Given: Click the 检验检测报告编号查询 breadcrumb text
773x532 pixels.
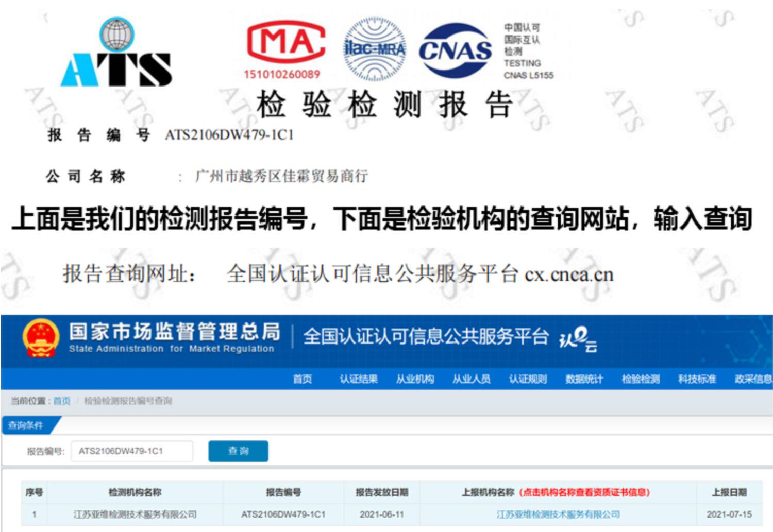Looking at the screenshot, I should pos(128,401).
